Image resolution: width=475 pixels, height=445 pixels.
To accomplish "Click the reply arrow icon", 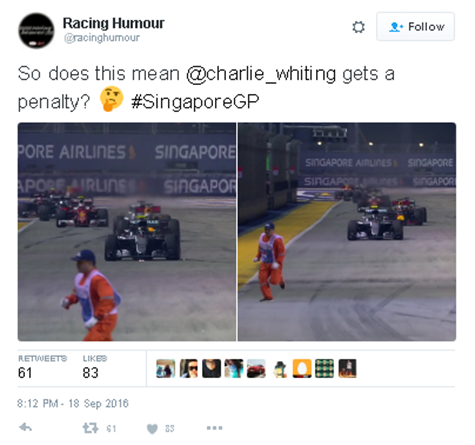I will 25,427.
